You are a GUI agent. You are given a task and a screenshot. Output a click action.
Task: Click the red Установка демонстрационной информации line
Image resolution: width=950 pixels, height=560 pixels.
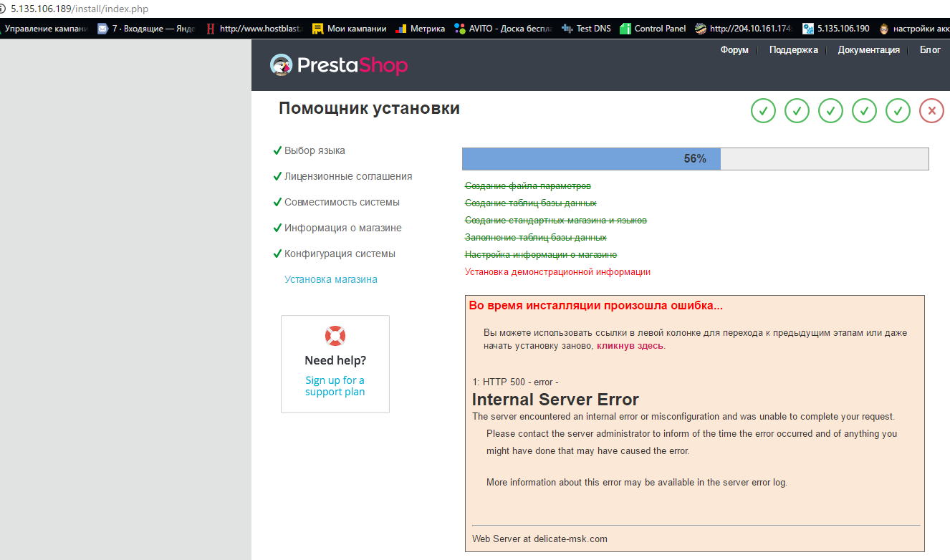coord(557,272)
